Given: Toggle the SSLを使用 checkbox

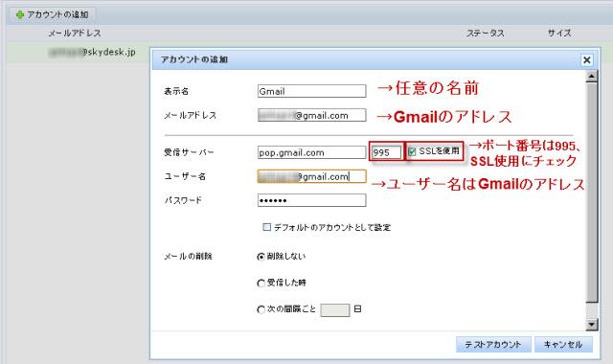Looking at the screenshot, I should (x=412, y=151).
